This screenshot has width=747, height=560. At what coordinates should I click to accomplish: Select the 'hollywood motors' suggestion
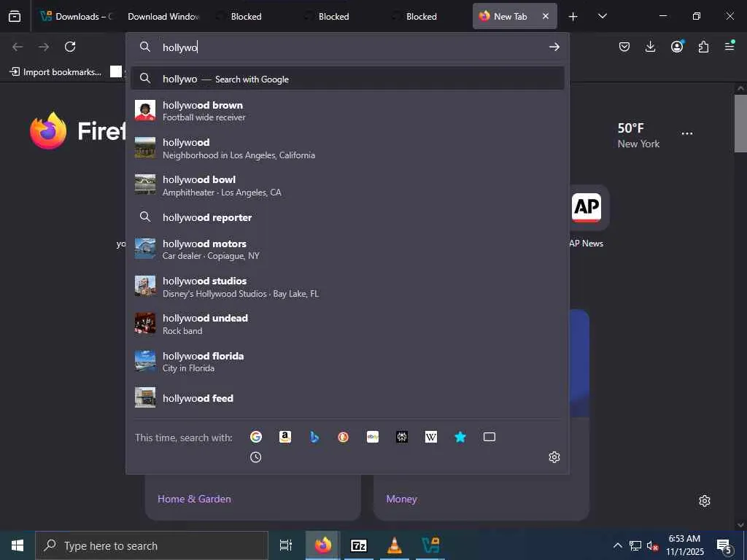[x=347, y=249]
